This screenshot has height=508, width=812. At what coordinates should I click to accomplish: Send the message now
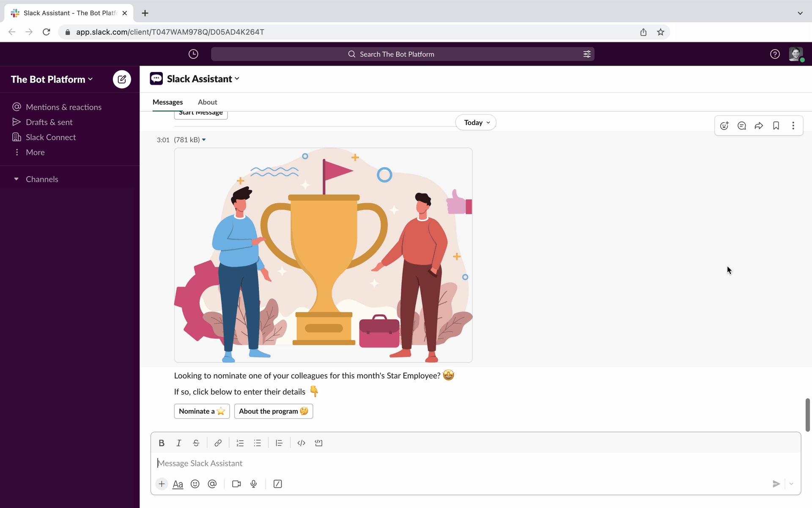click(776, 484)
